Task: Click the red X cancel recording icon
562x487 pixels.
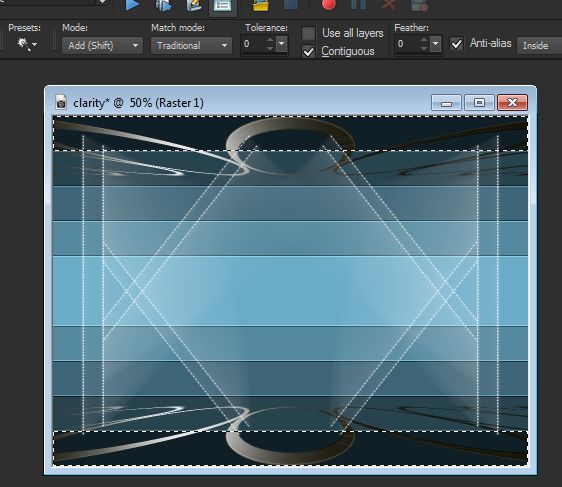Action: 389,5
